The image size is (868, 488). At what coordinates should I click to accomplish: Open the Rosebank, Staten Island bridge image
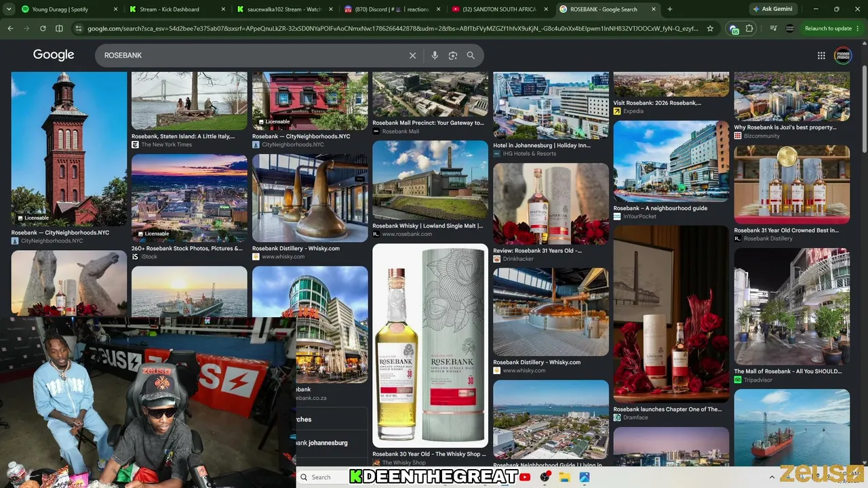pyautogui.click(x=189, y=101)
